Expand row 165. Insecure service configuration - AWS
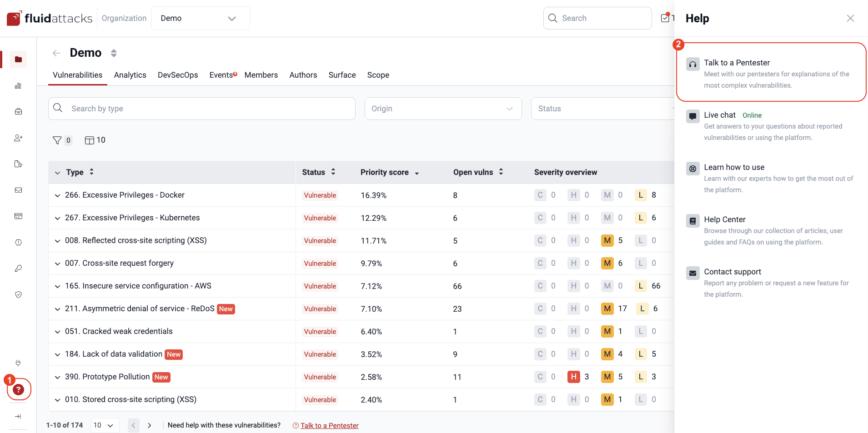The height and width of the screenshot is (433, 868). [x=57, y=286]
